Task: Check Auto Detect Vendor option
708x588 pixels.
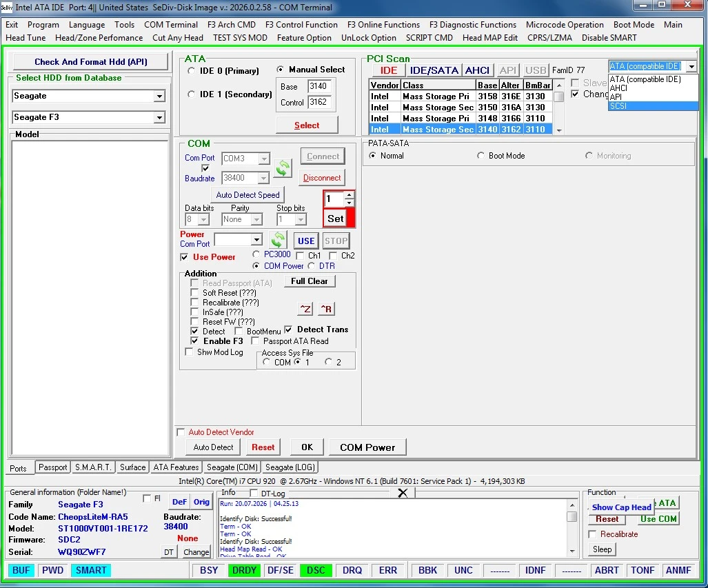Action: coord(181,432)
